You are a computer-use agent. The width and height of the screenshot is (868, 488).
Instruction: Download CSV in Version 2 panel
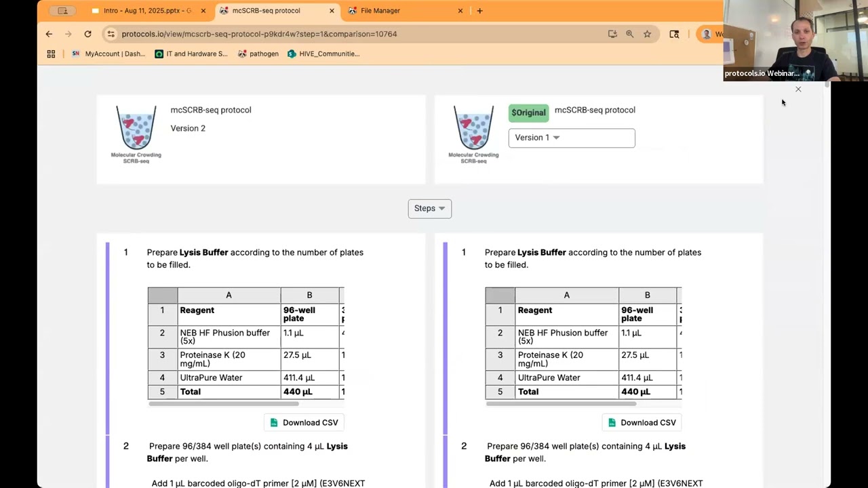point(304,422)
